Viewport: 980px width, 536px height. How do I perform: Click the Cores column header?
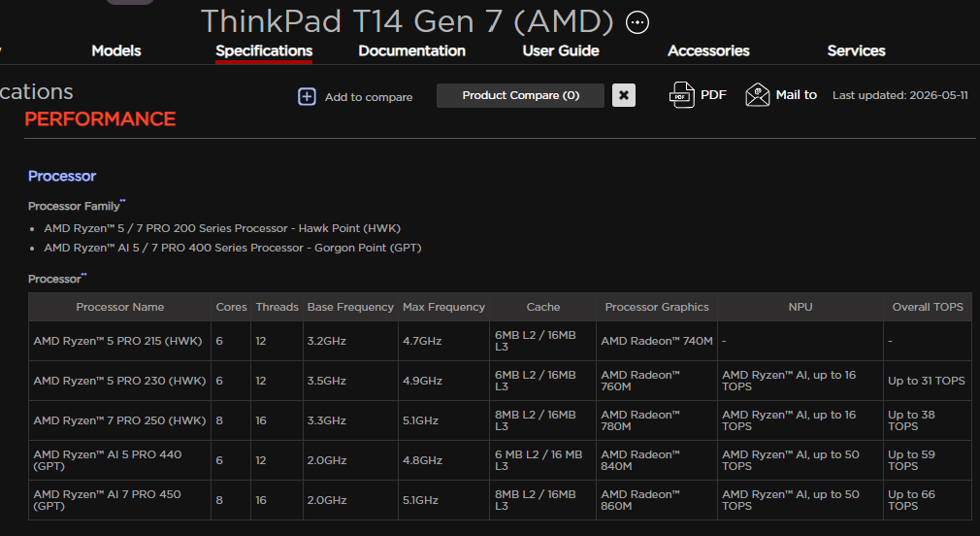(x=231, y=307)
